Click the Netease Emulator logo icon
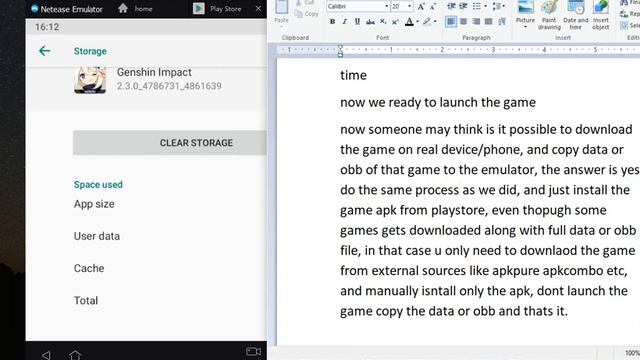The height and width of the screenshot is (360, 640). click(x=35, y=9)
